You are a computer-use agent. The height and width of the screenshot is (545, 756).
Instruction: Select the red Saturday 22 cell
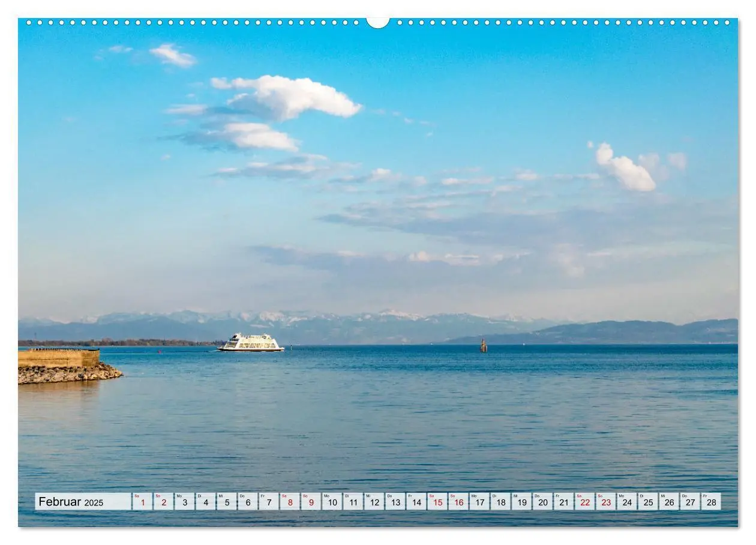point(584,502)
